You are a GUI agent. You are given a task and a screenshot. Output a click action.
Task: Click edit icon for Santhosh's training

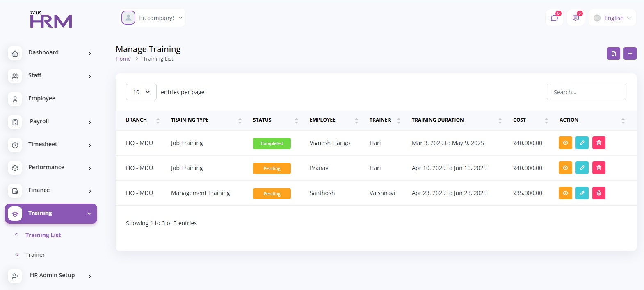(x=582, y=193)
